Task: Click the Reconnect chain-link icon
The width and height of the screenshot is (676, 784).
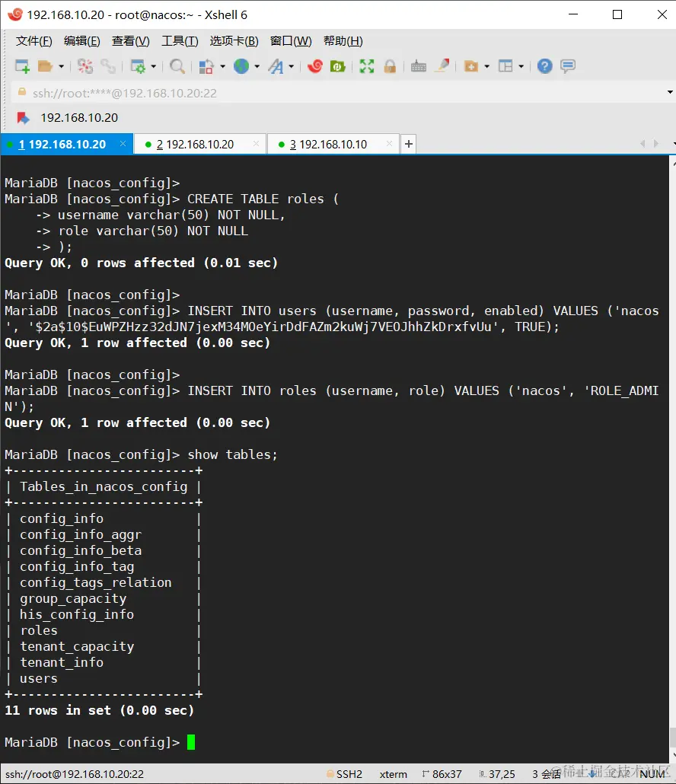Action: pyautogui.click(x=107, y=66)
